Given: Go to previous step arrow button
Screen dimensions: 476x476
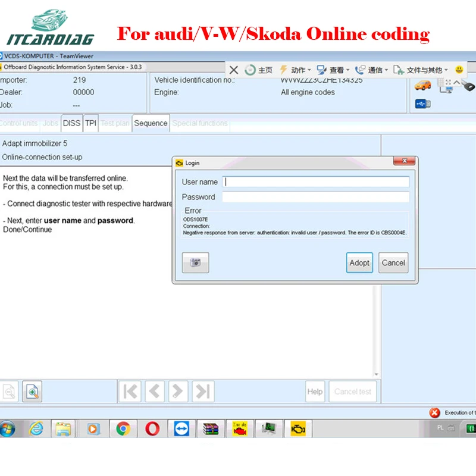Looking at the screenshot, I should pos(155,392).
